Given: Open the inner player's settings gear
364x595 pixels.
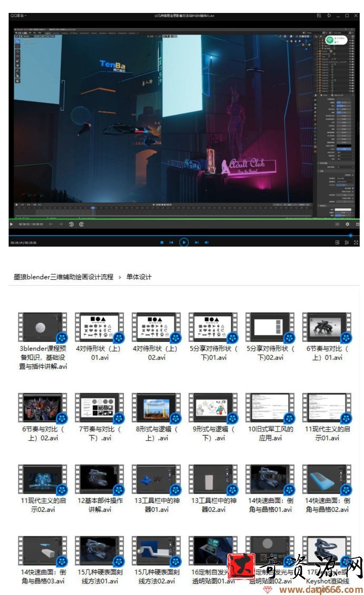Looking at the screenshot, I should (x=348, y=224).
